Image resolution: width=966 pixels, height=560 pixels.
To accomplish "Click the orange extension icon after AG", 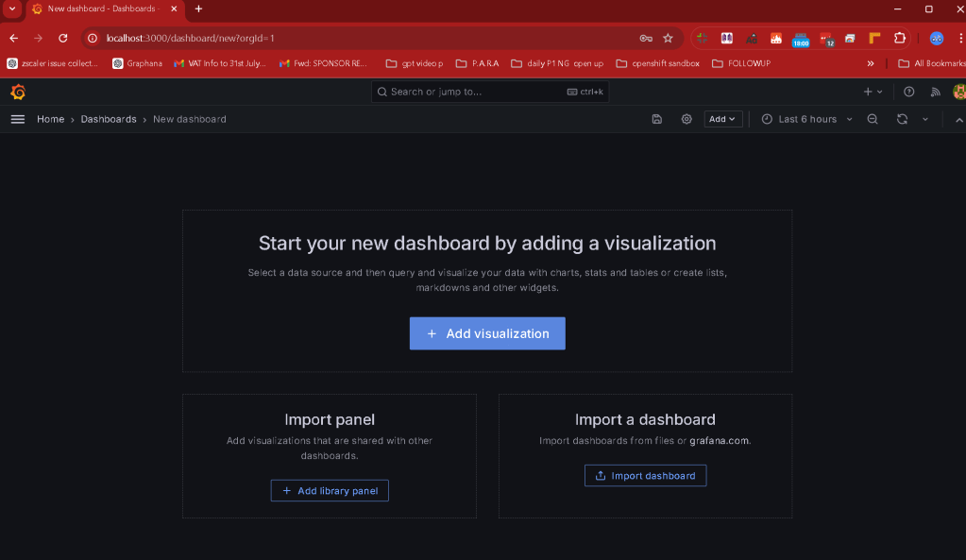I will pyautogui.click(x=776, y=38).
